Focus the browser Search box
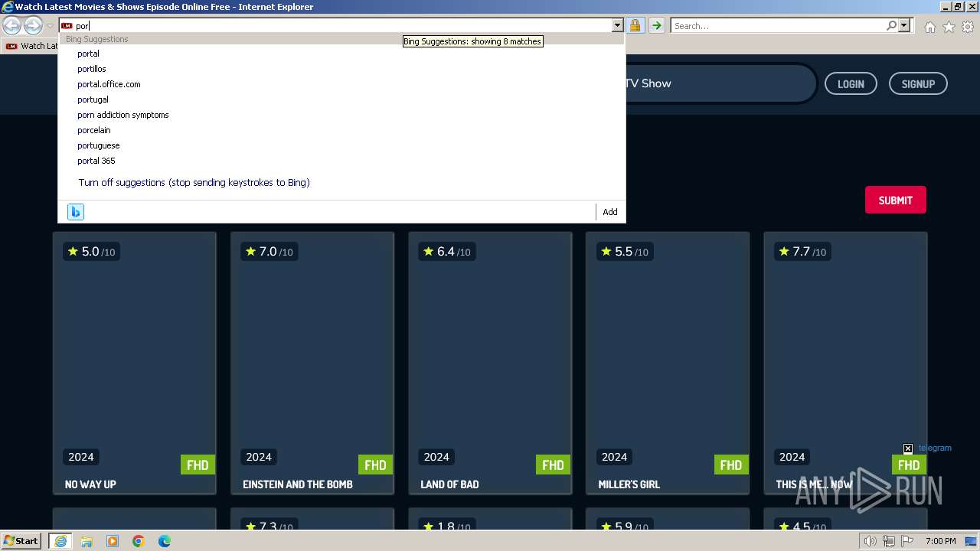Viewport: 980px width, 551px height. point(777,26)
